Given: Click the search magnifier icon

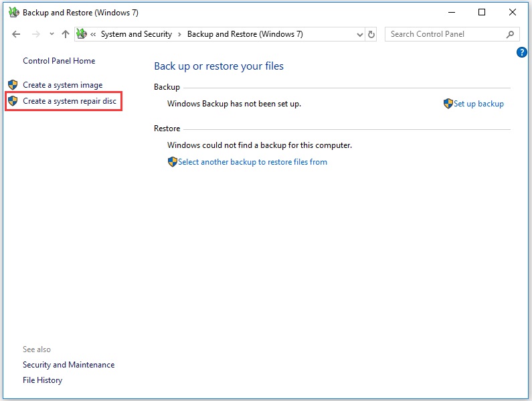Looking at the screenshot, I should click(x=510, y=34).
